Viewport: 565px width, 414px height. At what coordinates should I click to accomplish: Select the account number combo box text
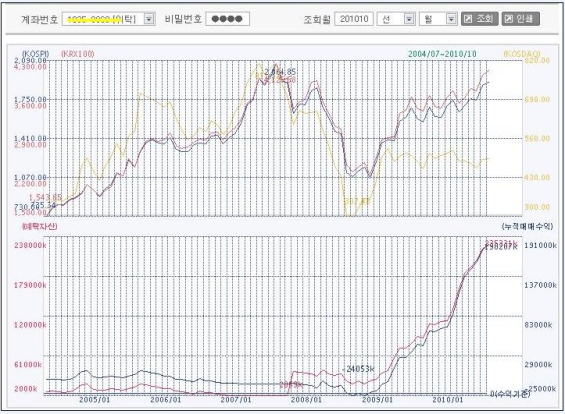pyautogui.click(x=103, y=19)
